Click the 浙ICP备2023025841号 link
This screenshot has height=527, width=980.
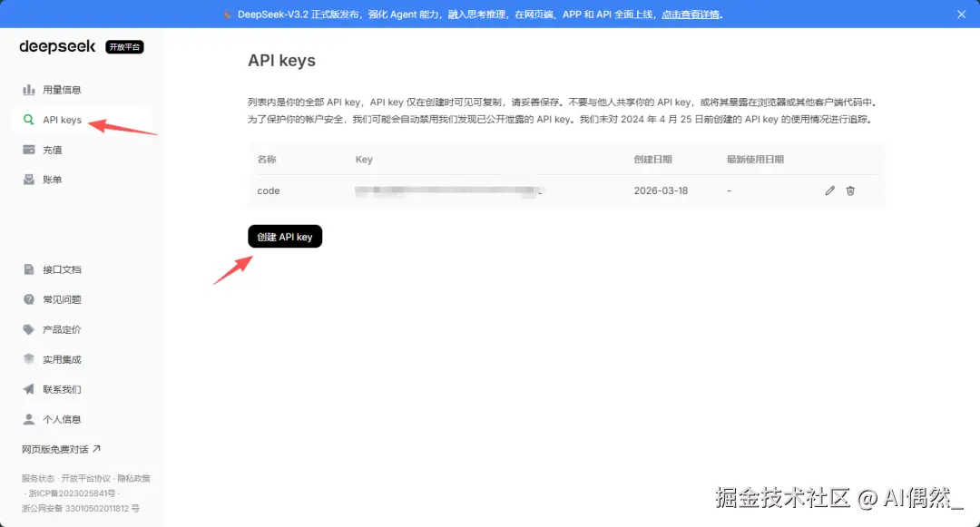72,493
